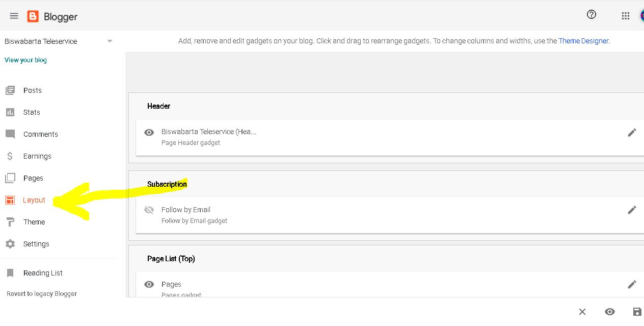Viewport: 644px width, 326px height.
Task: Edit the Page Header gadget with pencil
Action: coord(632,133)
